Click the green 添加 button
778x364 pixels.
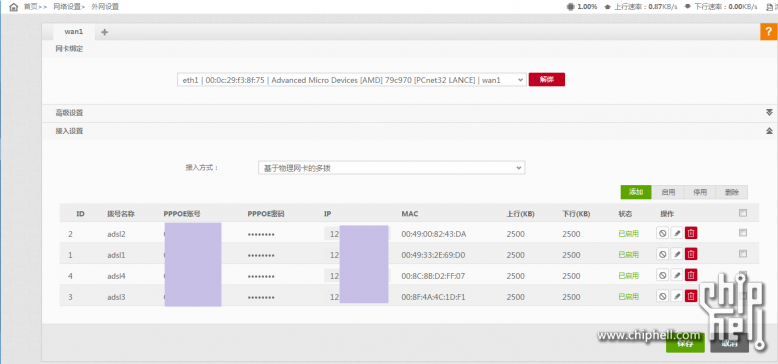pyautogui.click(x=636, y=192)
